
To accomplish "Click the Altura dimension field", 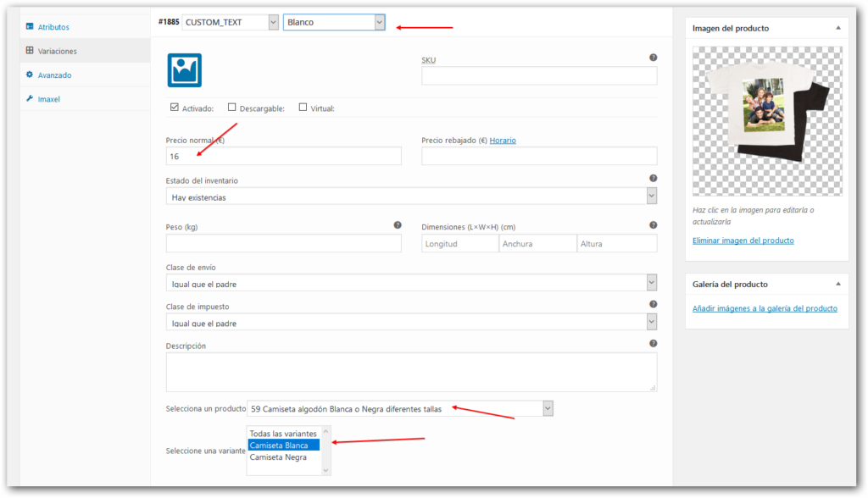I will tap(617, 243).
